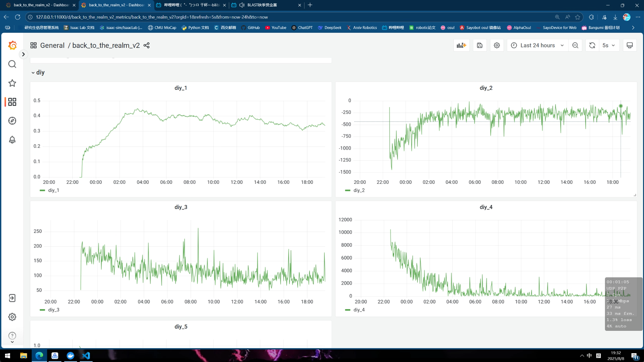This screenshot has width=644, height=362.
Task: Cycle view mode with monitor icon
Action: pos(630,45)
